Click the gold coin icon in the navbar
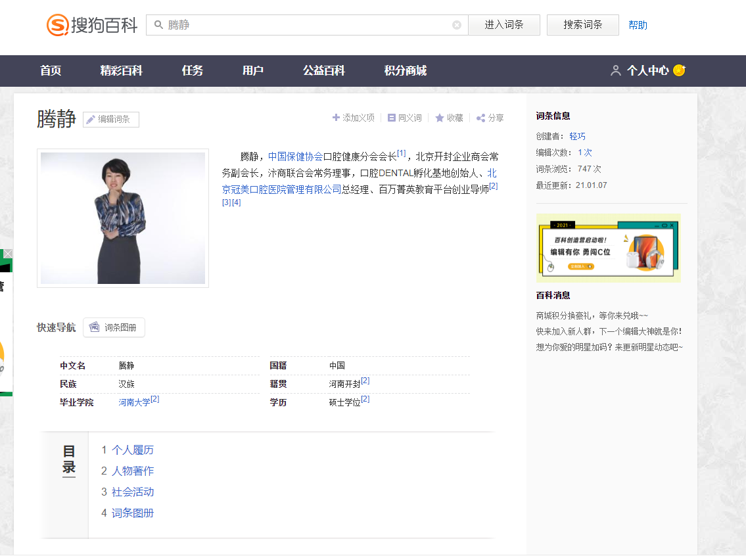 point(680,70)
